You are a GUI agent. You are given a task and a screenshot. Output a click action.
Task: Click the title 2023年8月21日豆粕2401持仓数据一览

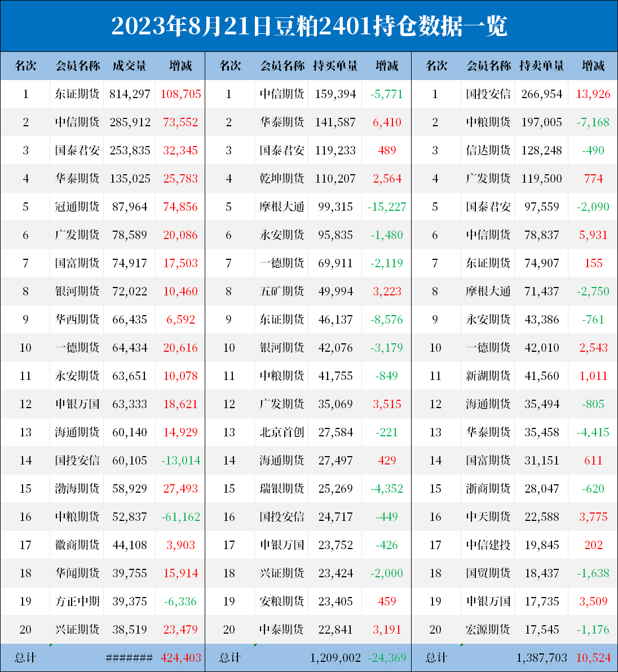309,26
